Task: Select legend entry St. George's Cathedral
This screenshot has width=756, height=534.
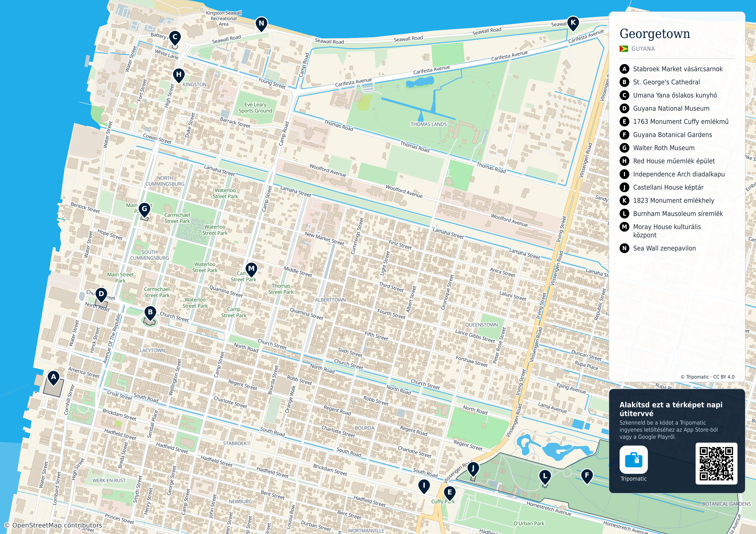Action: click(660, 82)
